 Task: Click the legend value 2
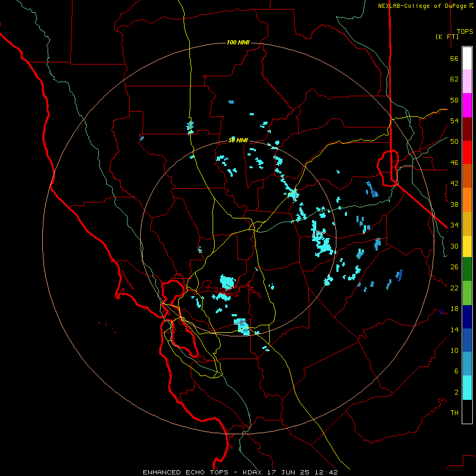point(456,392)
